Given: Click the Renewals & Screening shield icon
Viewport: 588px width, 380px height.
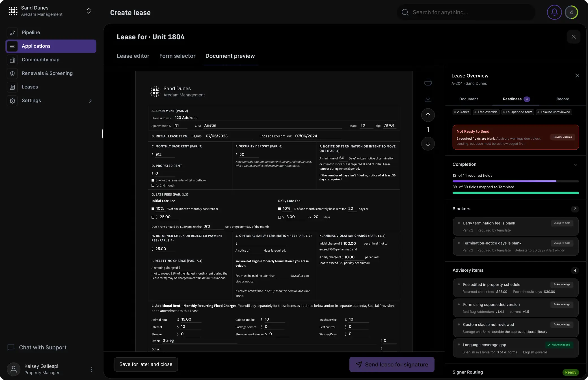Looking at the screenshot, I should [12, 73].
